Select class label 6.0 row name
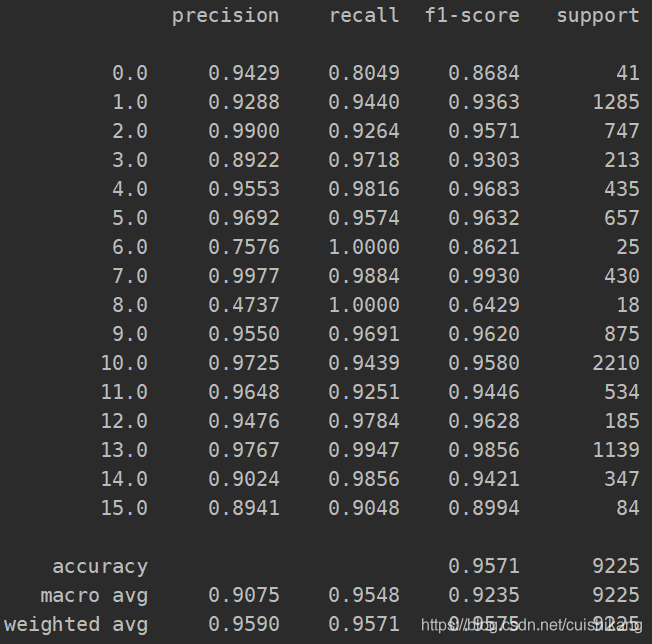 [130, 247]
